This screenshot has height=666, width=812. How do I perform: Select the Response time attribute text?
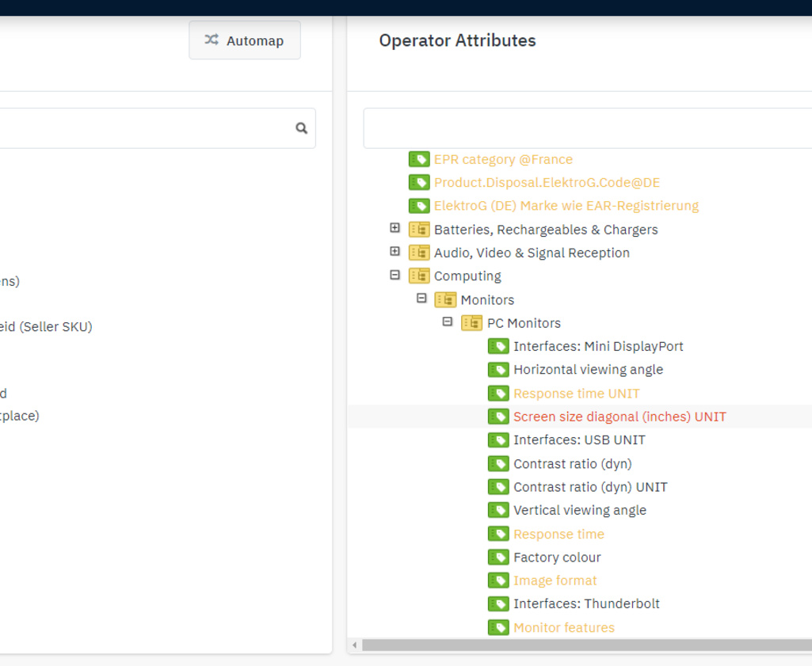pyautogui.click(x=558, y=534)
